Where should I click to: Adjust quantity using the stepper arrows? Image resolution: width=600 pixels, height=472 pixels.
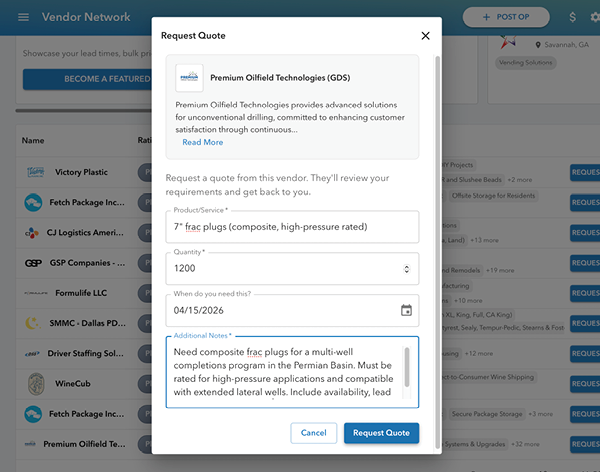pyautogui.click(x=406, y=269)
